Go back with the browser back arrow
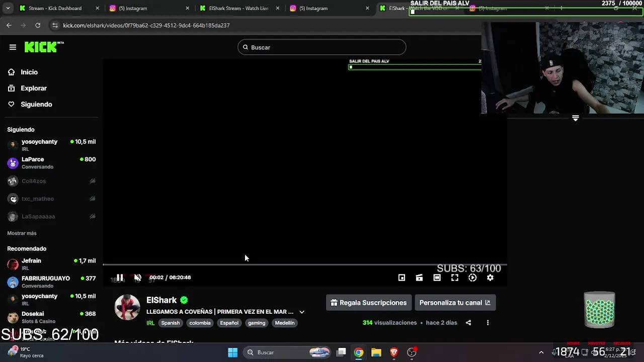The height and width of the screenshot is (362, 644). click(9, 25)
